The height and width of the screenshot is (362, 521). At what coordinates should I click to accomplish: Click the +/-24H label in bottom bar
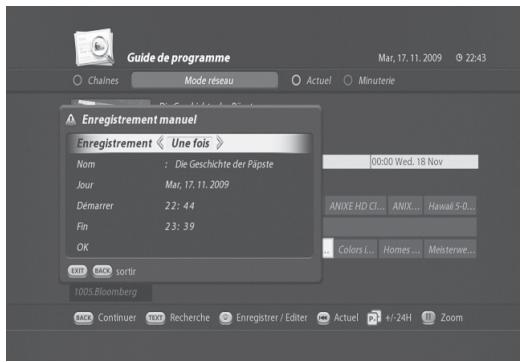(398, 318)
